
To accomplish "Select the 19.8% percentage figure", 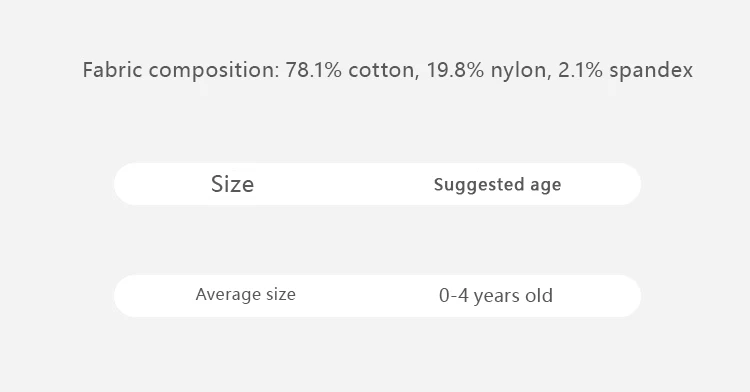I will [x=455, y=70].
